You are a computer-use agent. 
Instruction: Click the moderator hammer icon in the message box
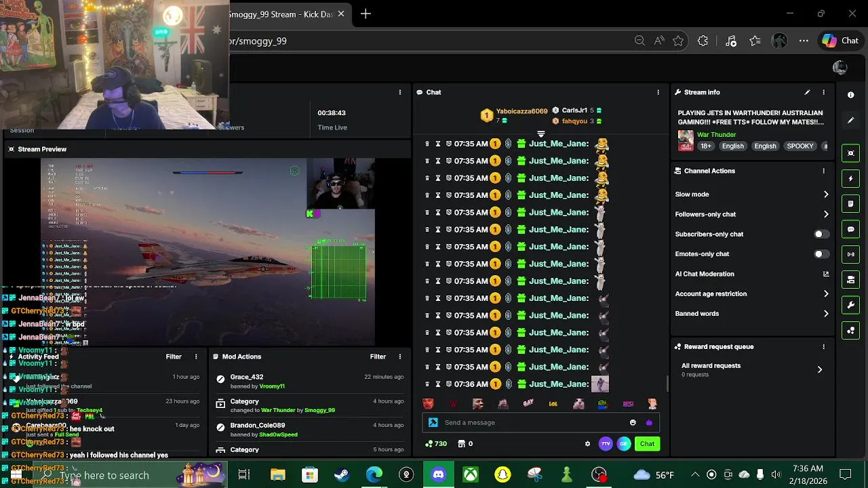pos(433,422)
